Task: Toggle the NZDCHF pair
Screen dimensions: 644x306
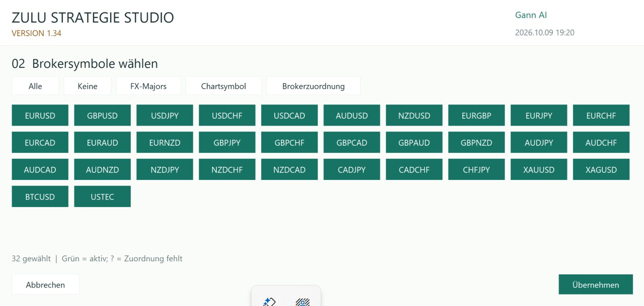Action: click(227, 170)
